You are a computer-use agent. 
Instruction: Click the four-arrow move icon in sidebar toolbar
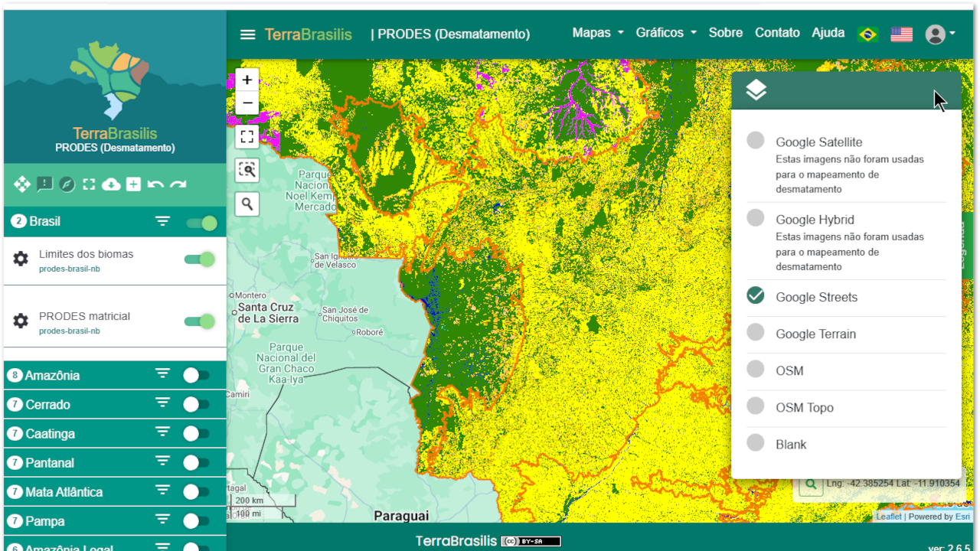tap(22, 184)
